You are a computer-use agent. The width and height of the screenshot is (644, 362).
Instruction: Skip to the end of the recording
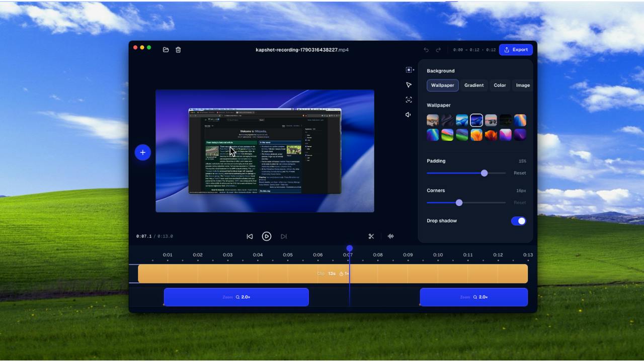coord(284,236)
